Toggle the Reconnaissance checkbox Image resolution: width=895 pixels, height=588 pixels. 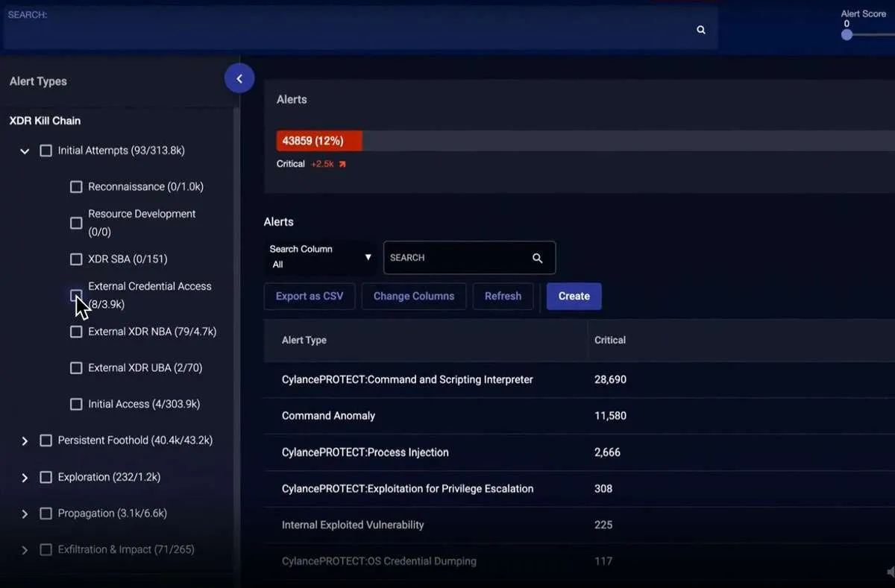point(76,187)
